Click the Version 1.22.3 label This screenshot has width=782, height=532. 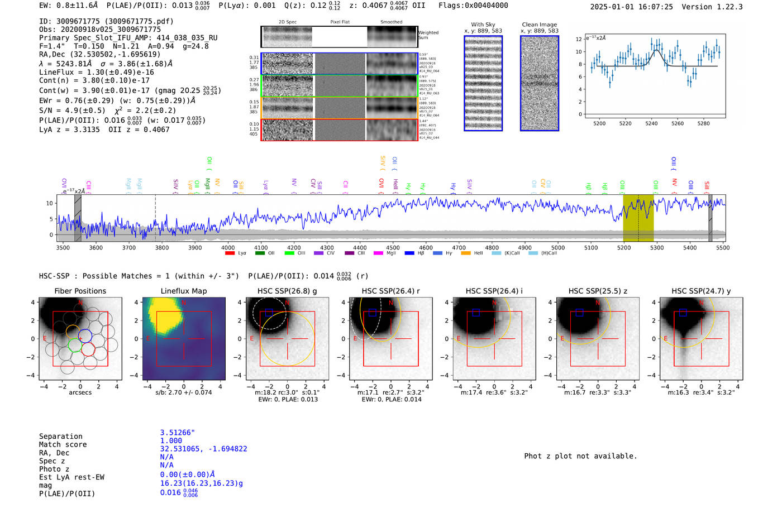(712, 7)
